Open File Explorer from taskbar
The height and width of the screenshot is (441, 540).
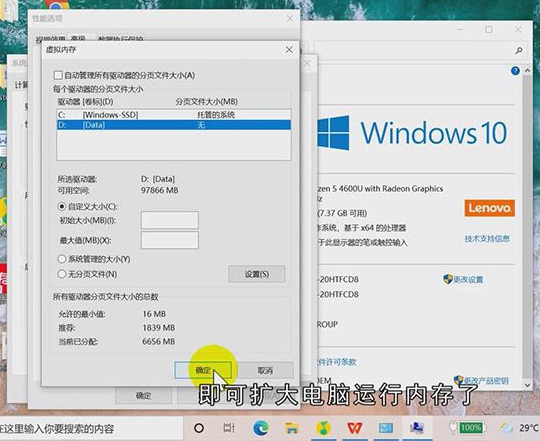[x=292, y=428]
